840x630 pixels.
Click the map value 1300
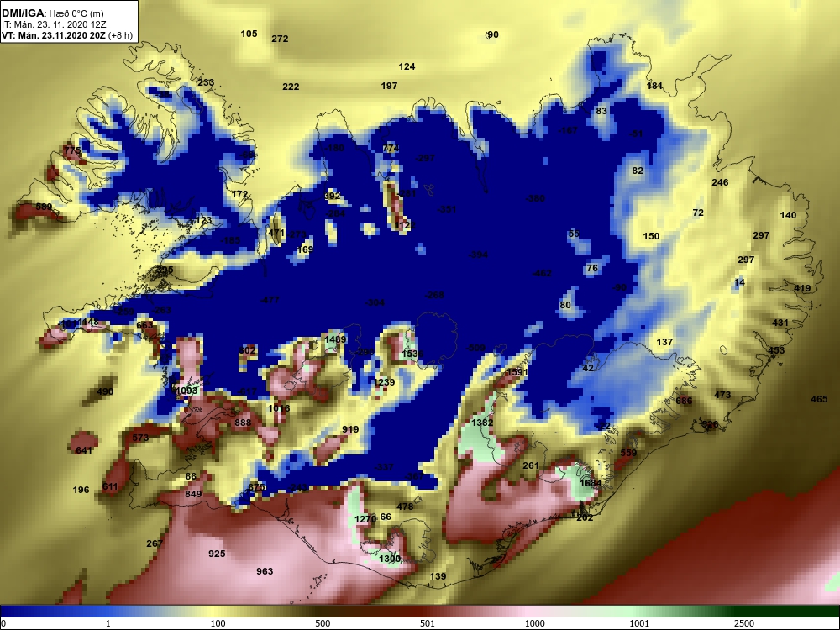click(390, 559)
